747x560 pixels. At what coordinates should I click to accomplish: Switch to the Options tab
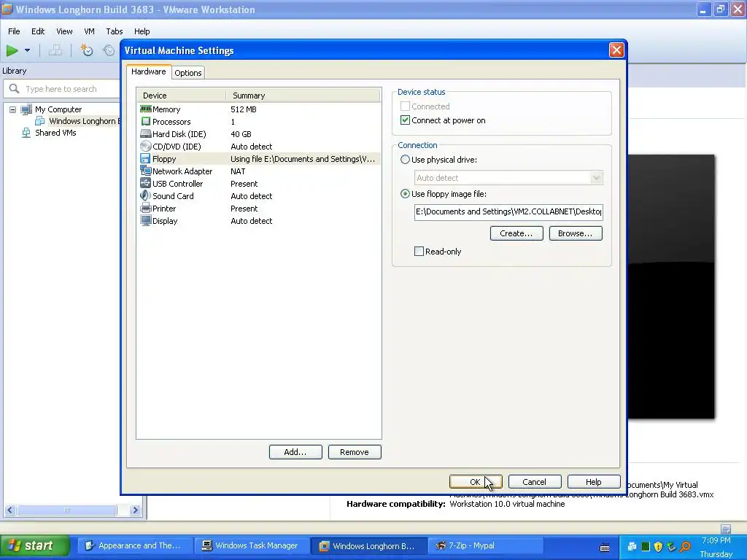point(188,73)
